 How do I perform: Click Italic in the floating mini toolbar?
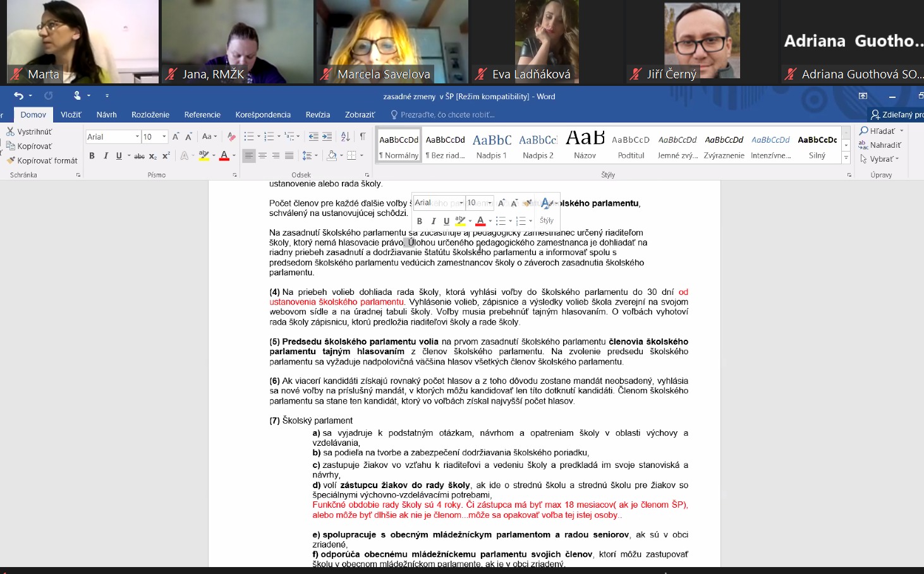(x=433, y=221)
